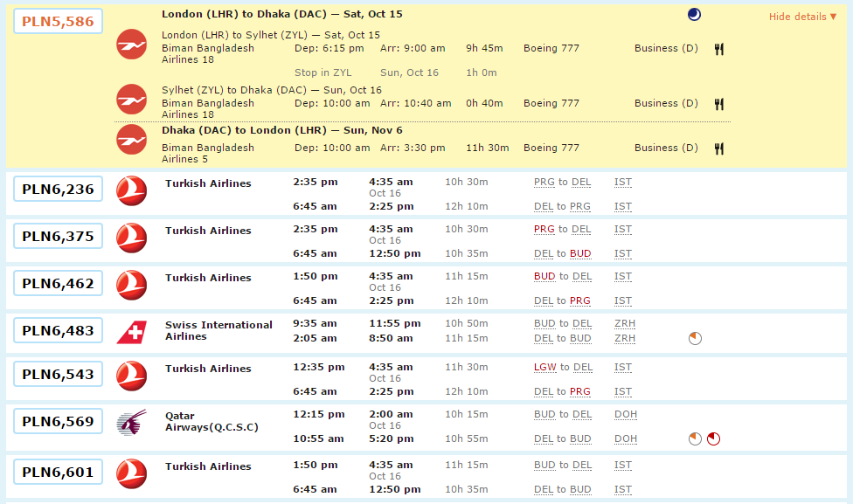Click ZRH stopover code on Swiss outbound

click(x=625, y=323)
